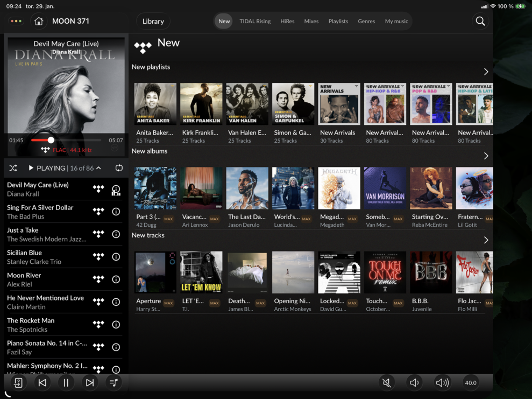Expand the New albums row
This screenshot has width=532, height=399.
tap(486, 155)
